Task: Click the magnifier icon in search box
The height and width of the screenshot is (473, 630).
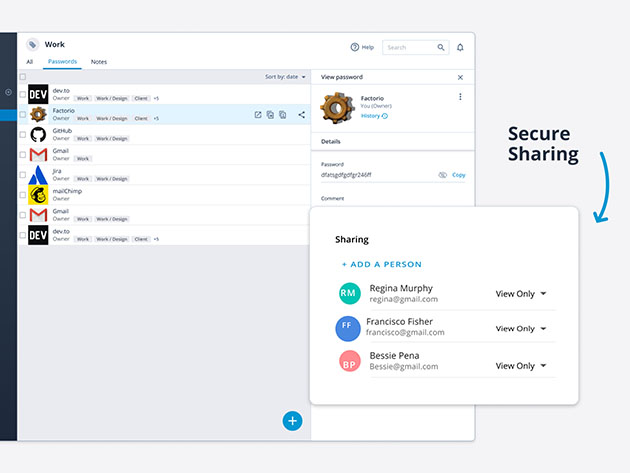Action: pos(441,47)
